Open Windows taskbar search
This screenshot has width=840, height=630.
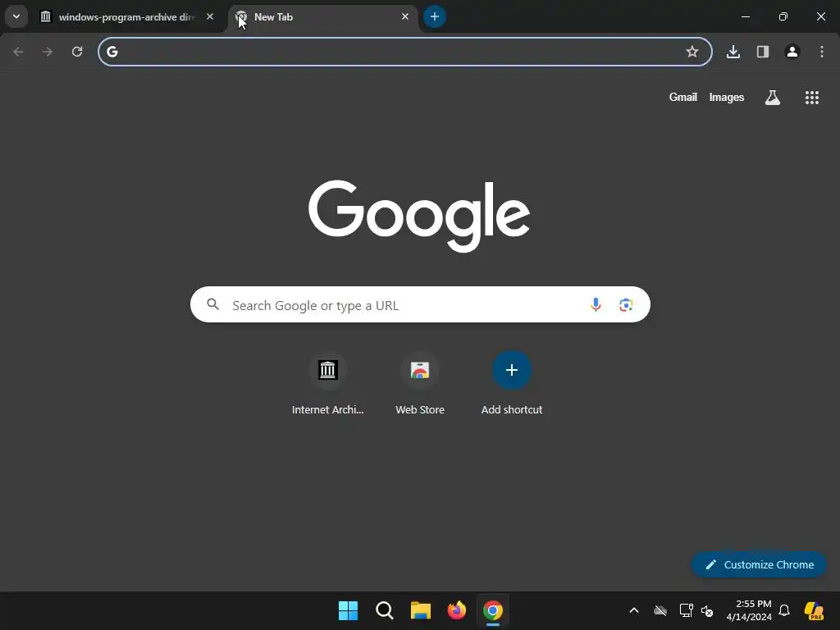pos(385,610)
